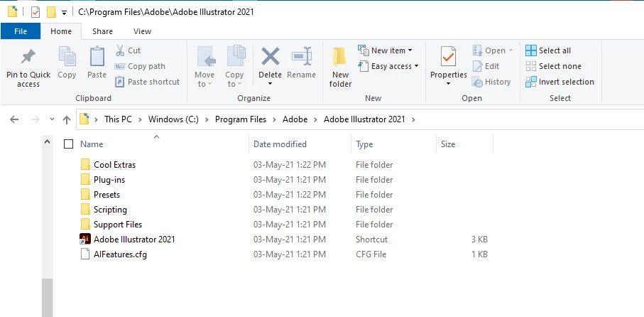The height and width of the screenshot is (317, 644).
Task: Go up one folder level arrow
Action: click(67, 119)
